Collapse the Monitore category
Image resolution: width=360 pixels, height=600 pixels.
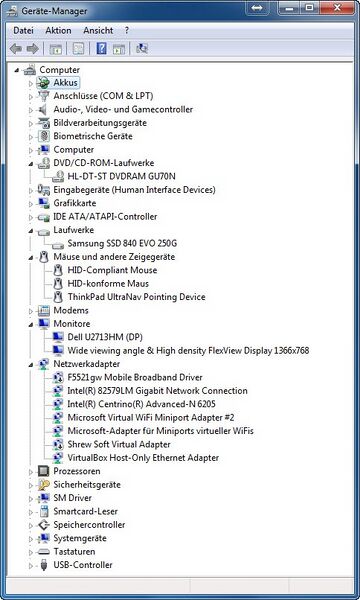31,324
